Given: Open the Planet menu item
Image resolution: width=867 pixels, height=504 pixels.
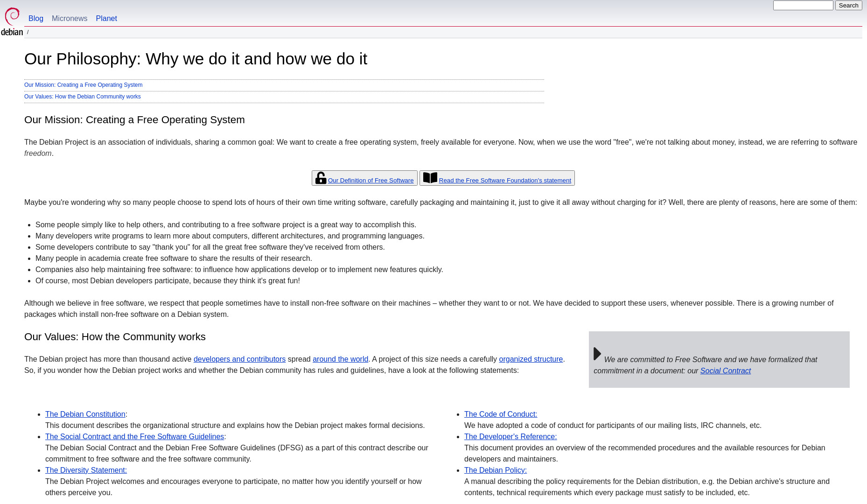Looking at the screenshot, I should [x=106, y=19].
